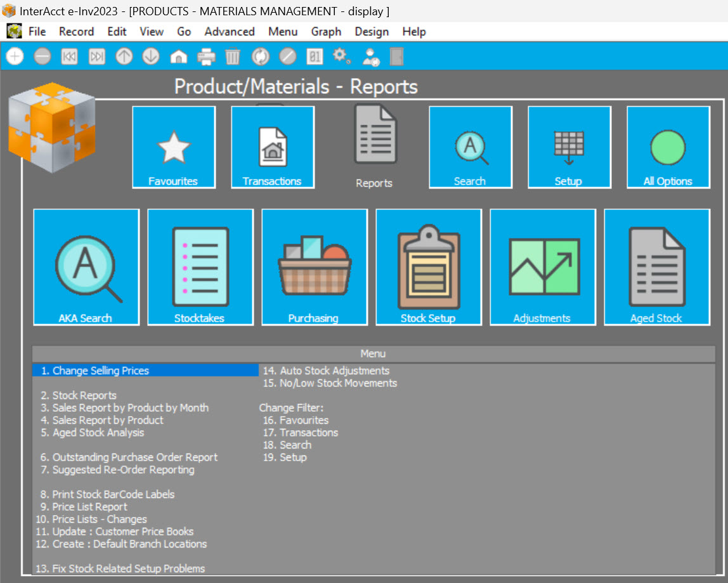Open the AKA Search magnifier tile
This screenshot has height=583, width=728.
[x=86, y=267]
